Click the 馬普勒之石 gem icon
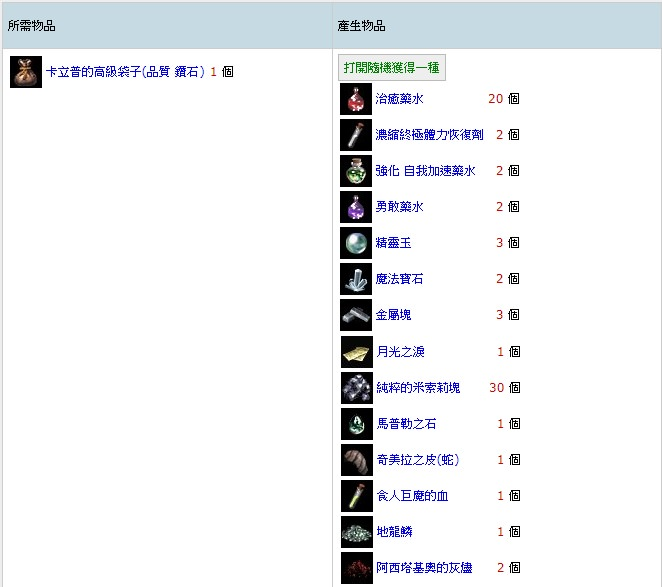Screen dimensions: 662x587 point(357,424)
